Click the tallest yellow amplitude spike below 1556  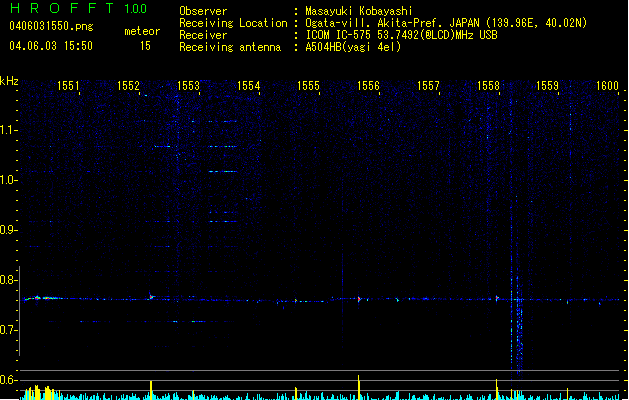(359, 387)
